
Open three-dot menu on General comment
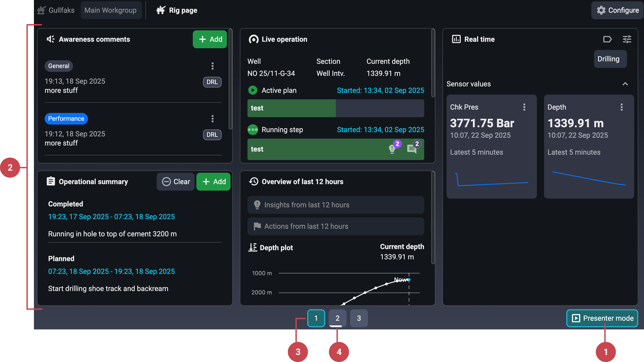pyautogui.click(x=213, y=66)
